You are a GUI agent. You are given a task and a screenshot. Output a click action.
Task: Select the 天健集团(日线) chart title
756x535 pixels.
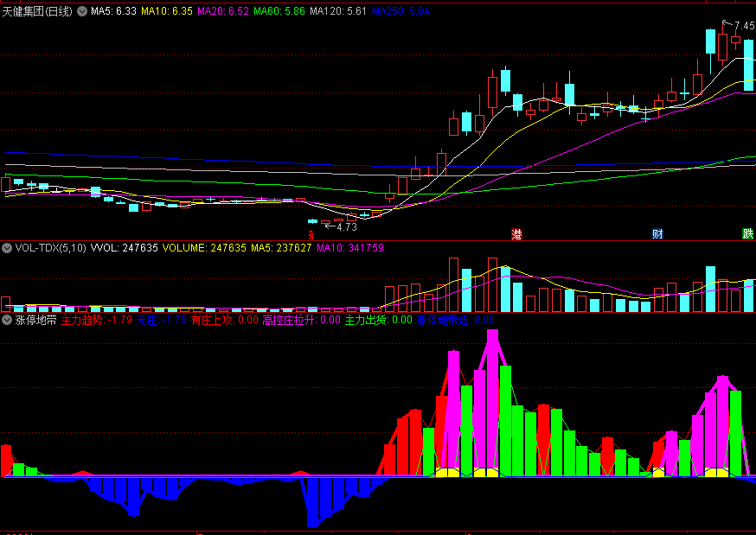pos(37,11)
